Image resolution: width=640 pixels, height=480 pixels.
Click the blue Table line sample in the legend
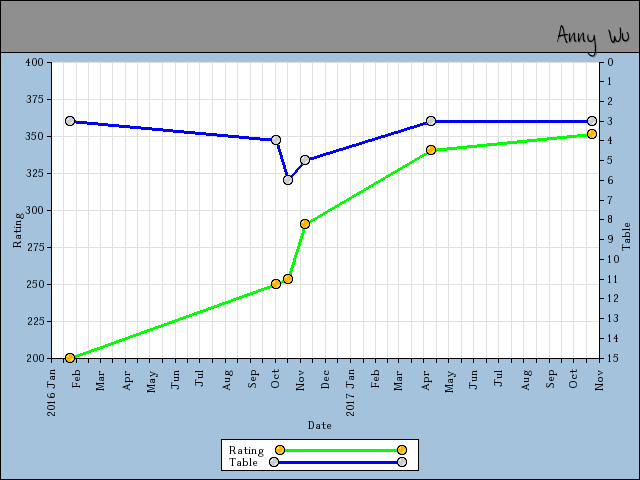(x=338, y=462)
